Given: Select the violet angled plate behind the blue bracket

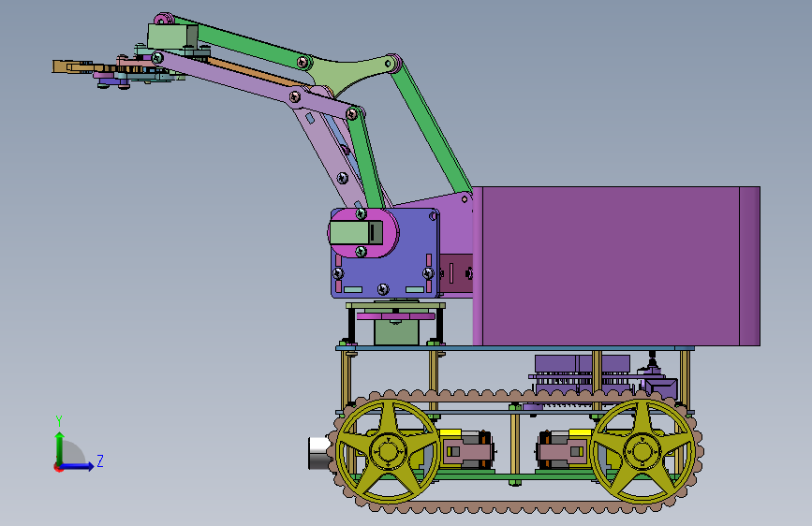Looking at the screenshot, I should [x=456, y=227].
